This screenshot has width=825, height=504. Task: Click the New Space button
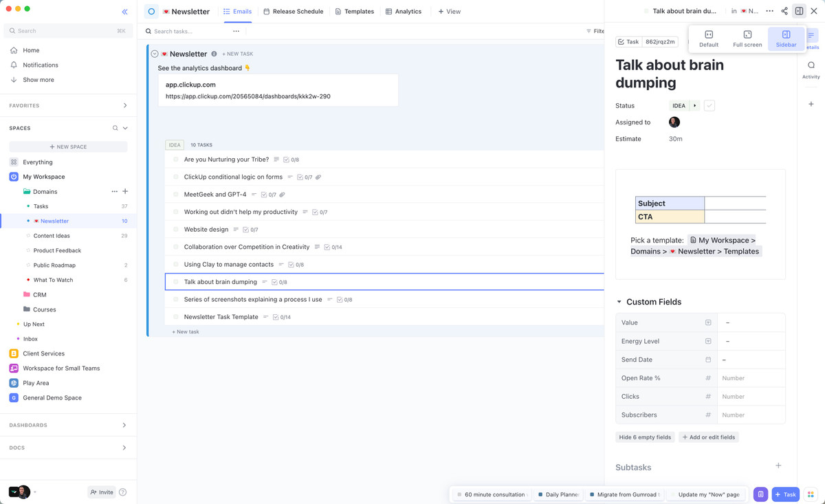coord(68,147)
